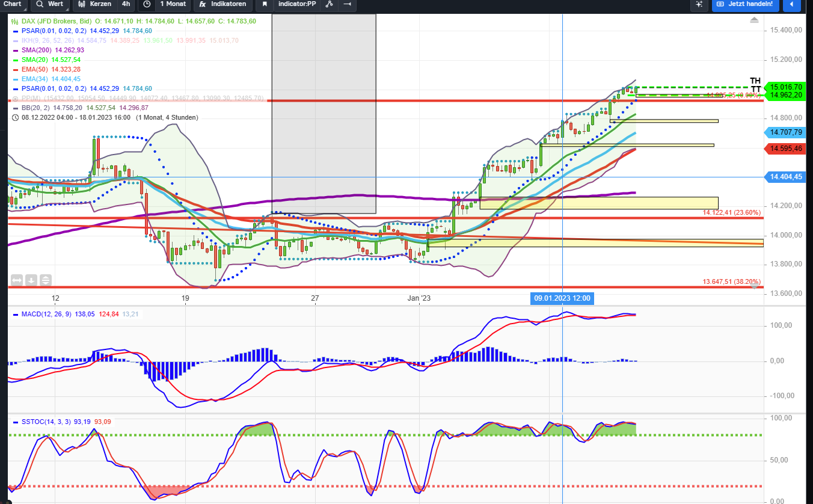The height and width of the screenshot is (504, 813).
Task: Collapse the legend with the up-arrow icon
Action: pos(755,20)
